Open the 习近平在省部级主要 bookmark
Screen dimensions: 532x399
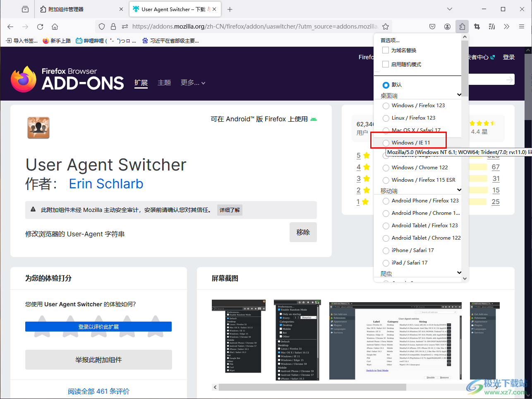pos(170,41)
